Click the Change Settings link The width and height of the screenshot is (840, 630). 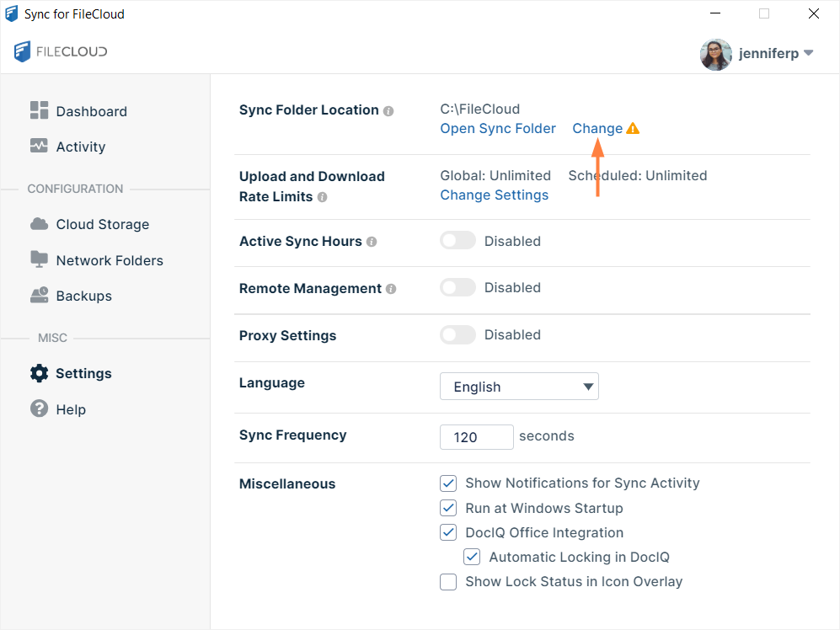[494, 195]
